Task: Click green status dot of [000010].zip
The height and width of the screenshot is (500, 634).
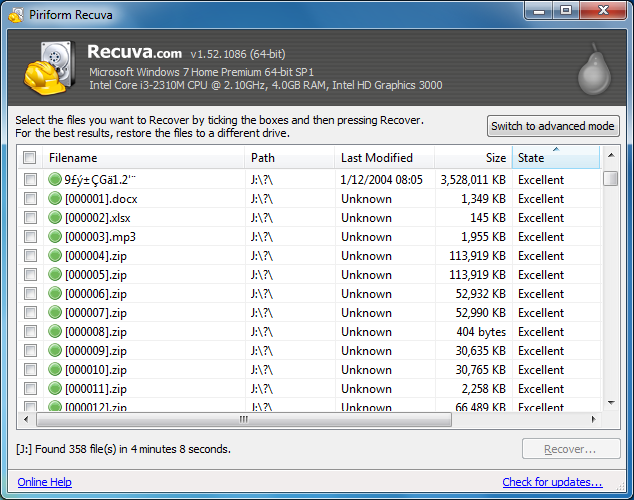Action: [55, 369]
